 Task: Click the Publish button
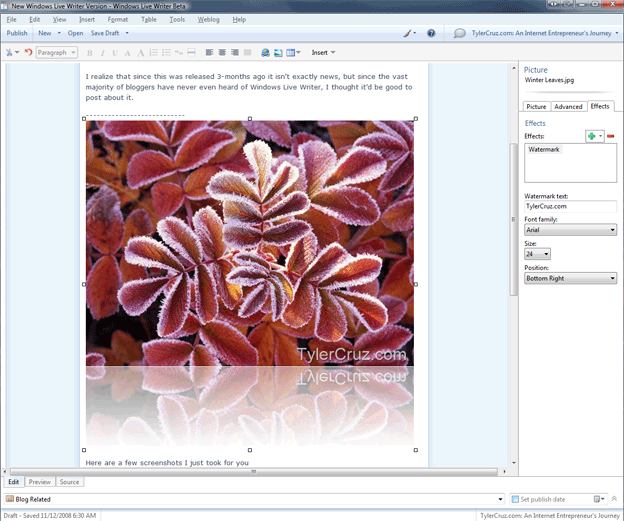[x=17, y=33]
